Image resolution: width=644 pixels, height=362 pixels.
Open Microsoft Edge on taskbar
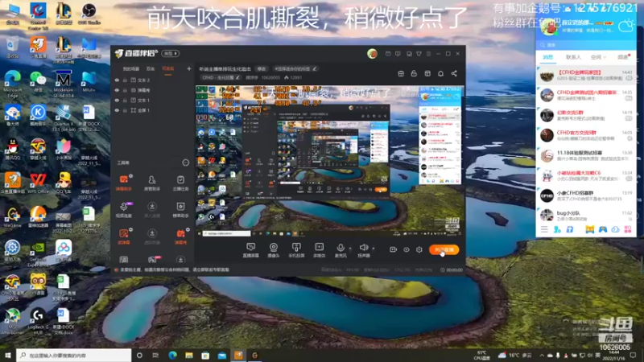pos(172,355)
